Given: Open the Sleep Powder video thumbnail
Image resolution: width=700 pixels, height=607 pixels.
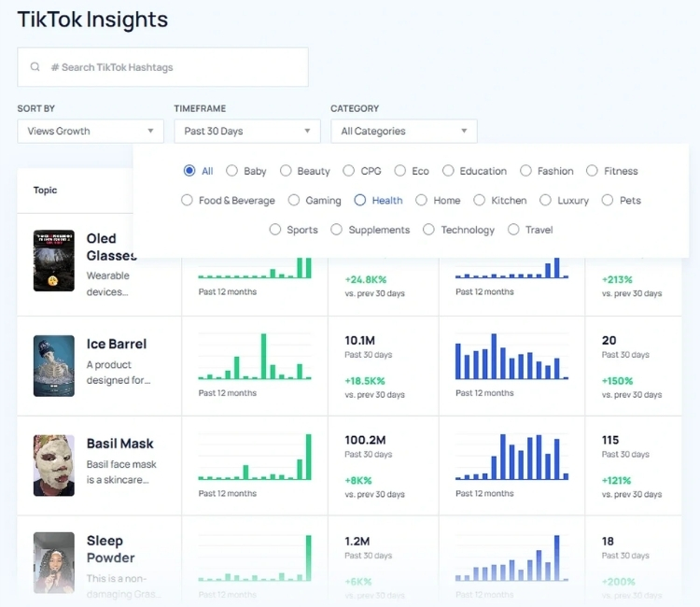Looking at the screenshot, I should pyautogui.click(x=54, y=563).
